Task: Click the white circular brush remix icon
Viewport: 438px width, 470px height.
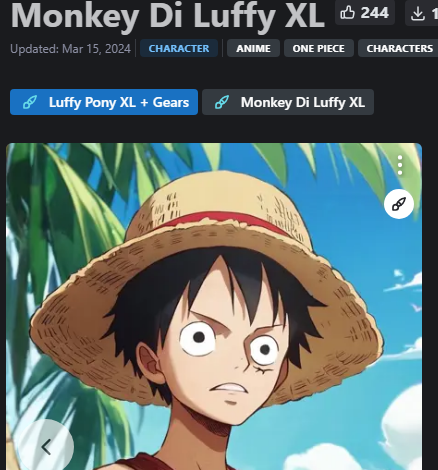Action: tap(399, 204)
